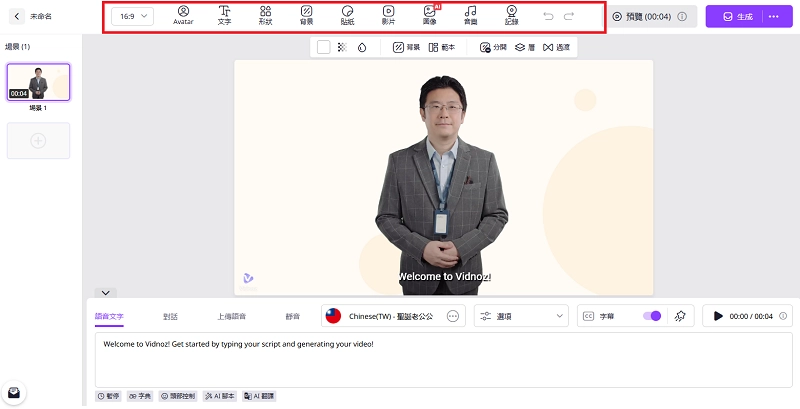Select the transparency checkerboard icon
The width and height of the screenshot is (800, 409).
point(342,47)
